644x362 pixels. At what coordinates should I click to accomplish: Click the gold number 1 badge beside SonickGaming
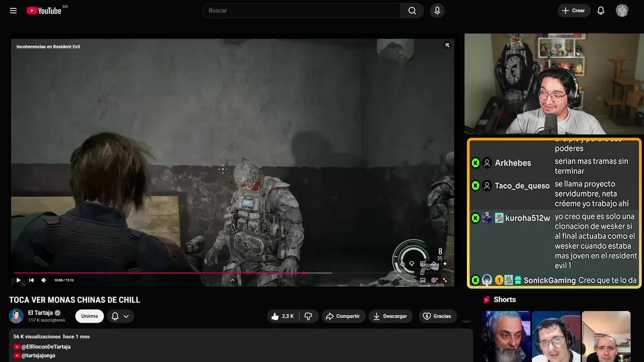(x=499, y=281)
